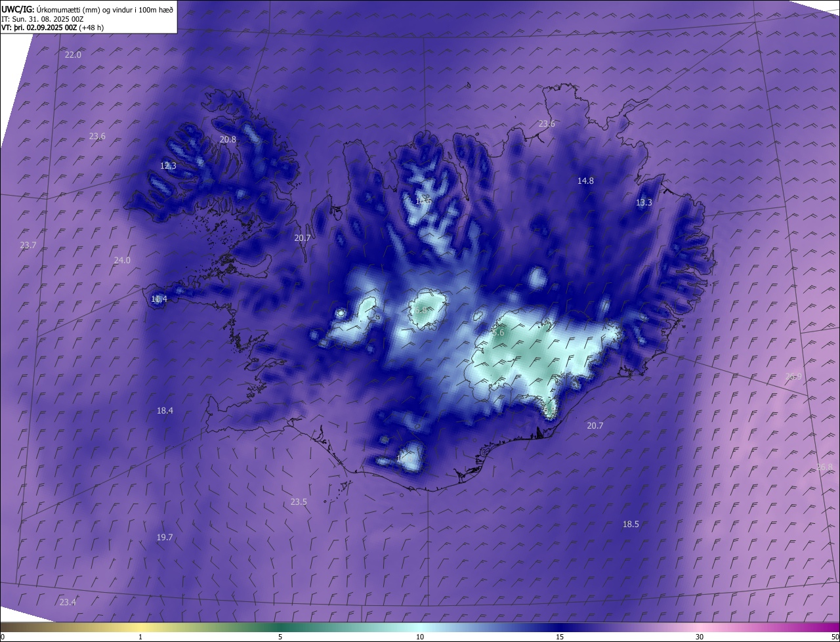This screenshot has width=840, height=642.
Task: Click the colorbar tick labeled 30
Action: pyautogui.click(x=700, y=637)
